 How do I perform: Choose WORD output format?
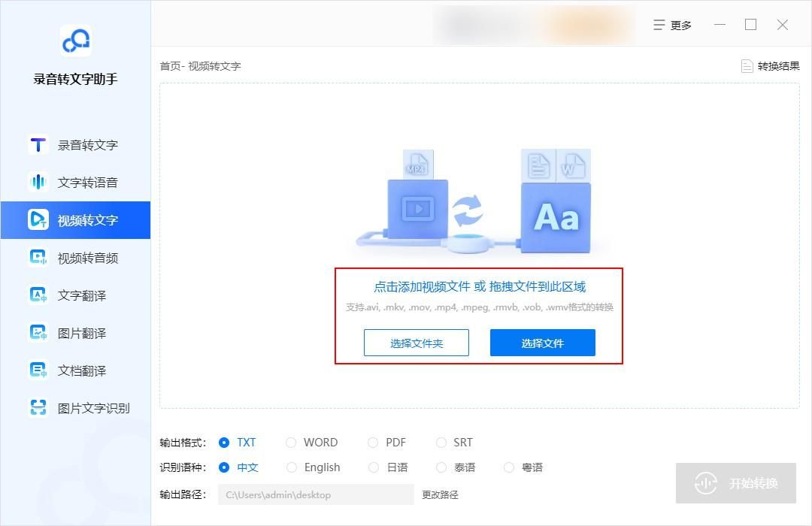click(x=312, y=443)
